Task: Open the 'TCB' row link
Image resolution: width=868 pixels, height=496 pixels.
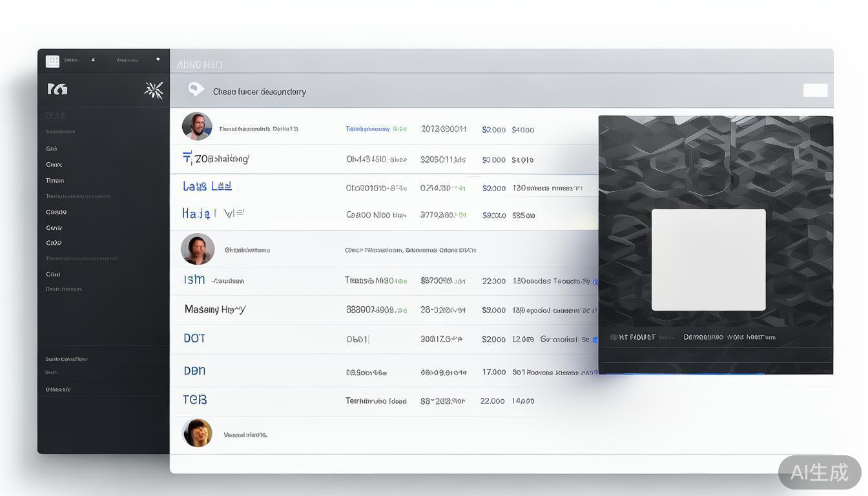Action: [195, 400]
